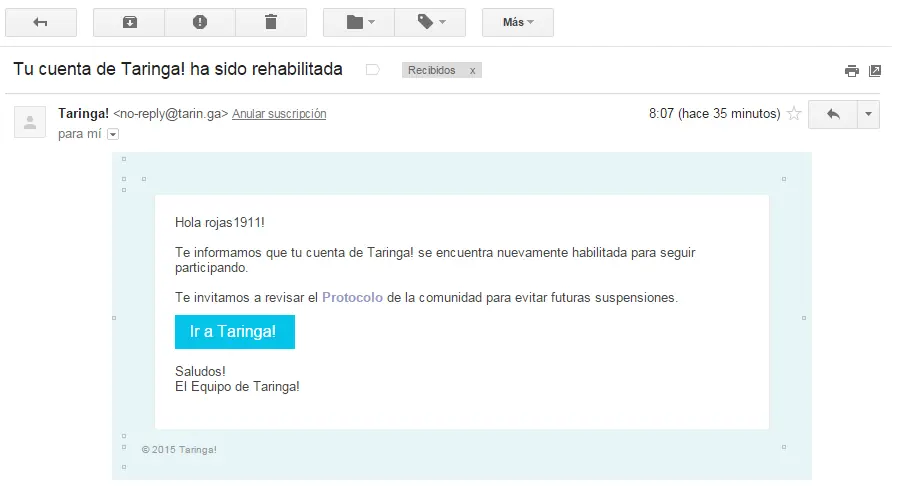Print the whole conversation
The height and width of the screenshot is (502, 900).
852,71
